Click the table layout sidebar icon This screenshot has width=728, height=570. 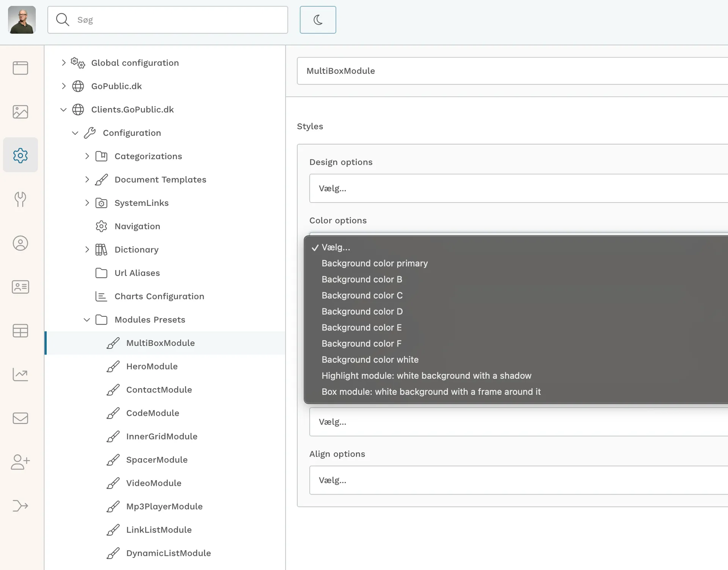pyautogui.click(x=20, y=331)
